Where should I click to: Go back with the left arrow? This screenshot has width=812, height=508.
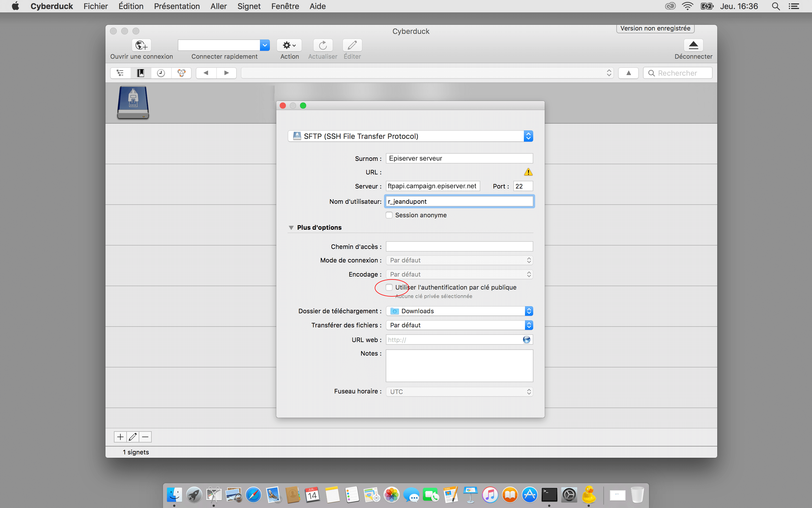coord(206,73)
